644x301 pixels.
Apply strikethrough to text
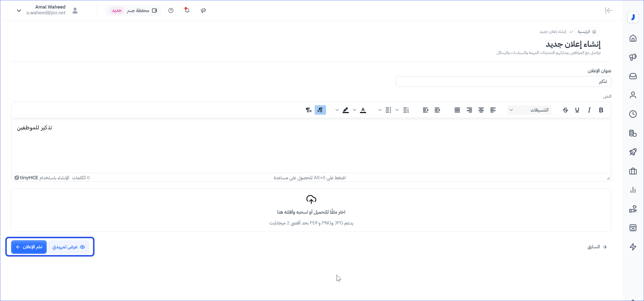[565, 110]
